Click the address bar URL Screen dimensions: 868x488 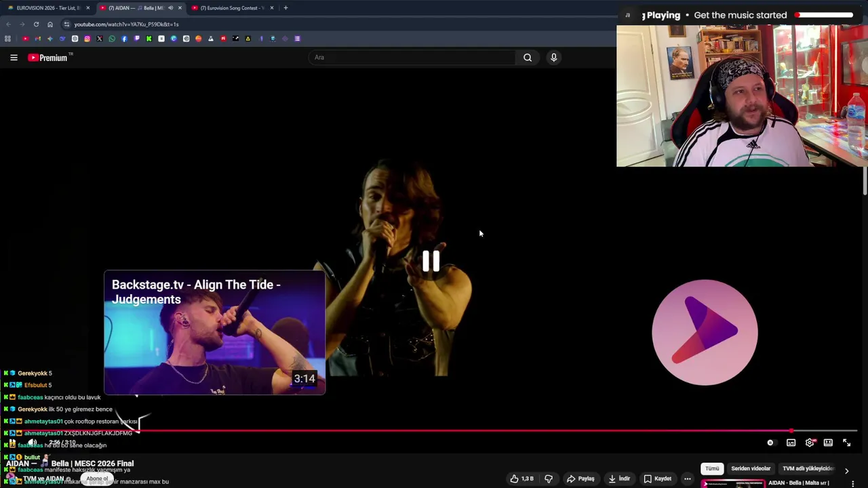coord(126,24)
